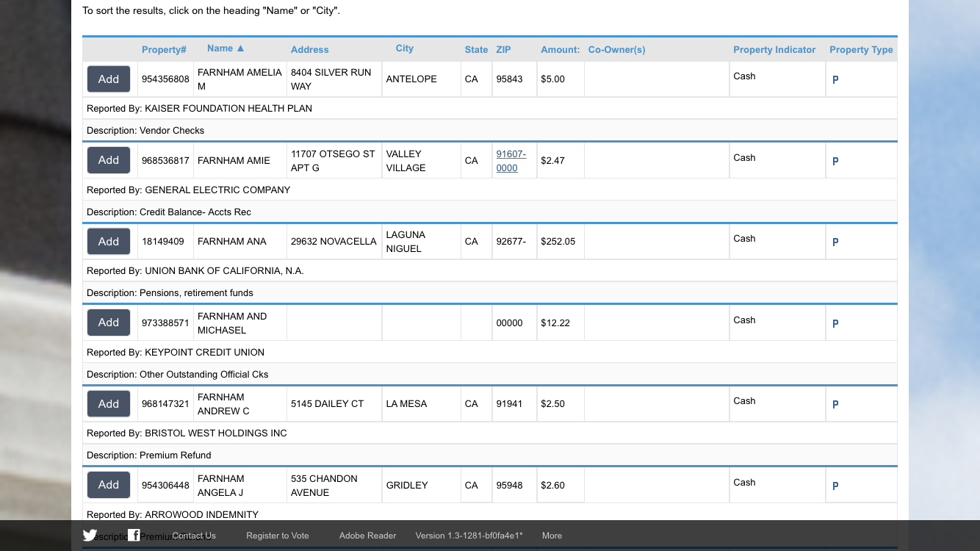Viewport: 980px width, 551px height.
Task: Click the P property type icon for FARNHAM AMELIA M
Action: point(835,80)
